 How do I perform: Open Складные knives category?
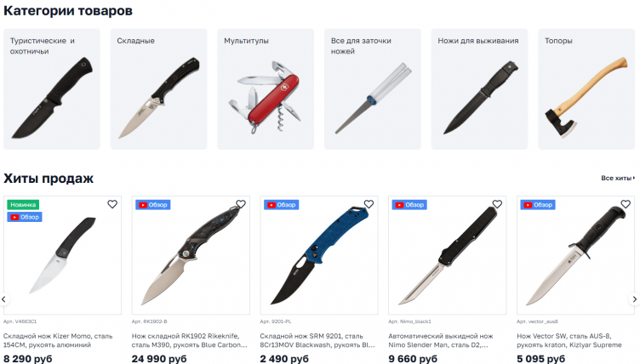(159, 89)
